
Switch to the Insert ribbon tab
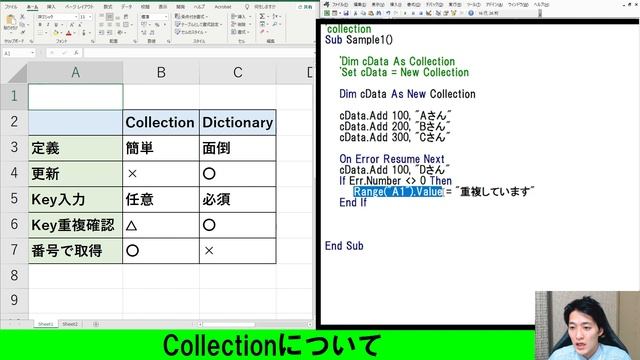51,7
